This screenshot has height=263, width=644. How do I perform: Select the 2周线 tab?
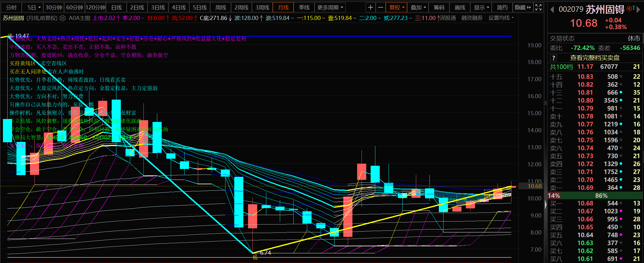coord(242,7)
